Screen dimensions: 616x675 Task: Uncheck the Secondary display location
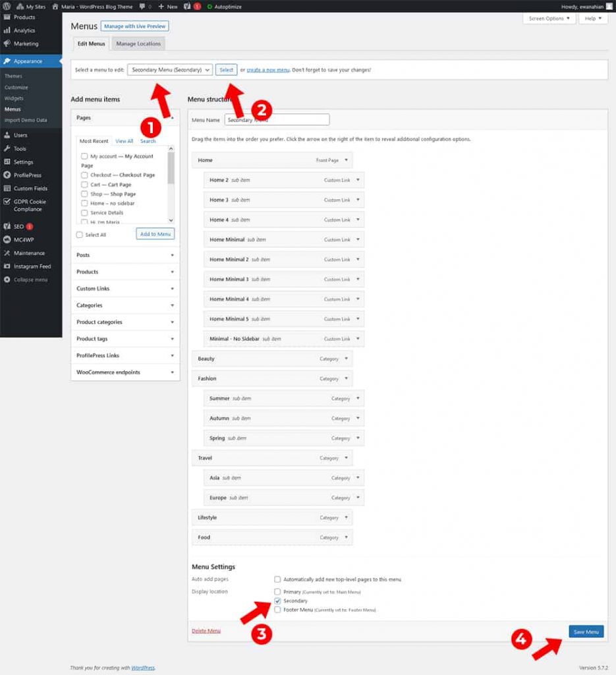point(277,601)
